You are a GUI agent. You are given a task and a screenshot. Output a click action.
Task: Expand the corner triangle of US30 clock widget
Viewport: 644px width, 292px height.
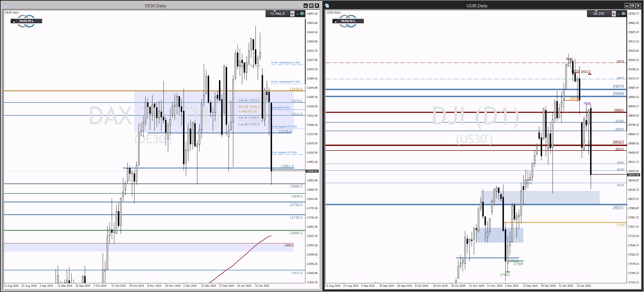335,22
